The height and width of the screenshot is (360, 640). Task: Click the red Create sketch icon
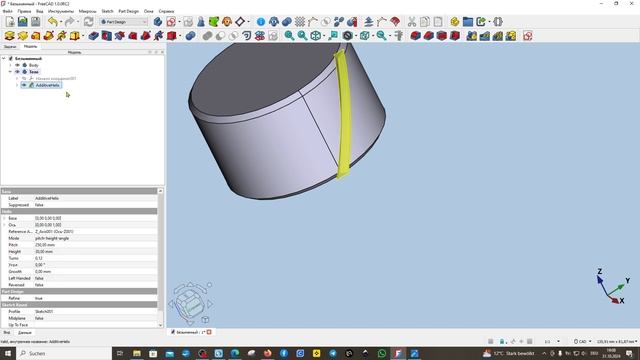(x=171, y=22)
